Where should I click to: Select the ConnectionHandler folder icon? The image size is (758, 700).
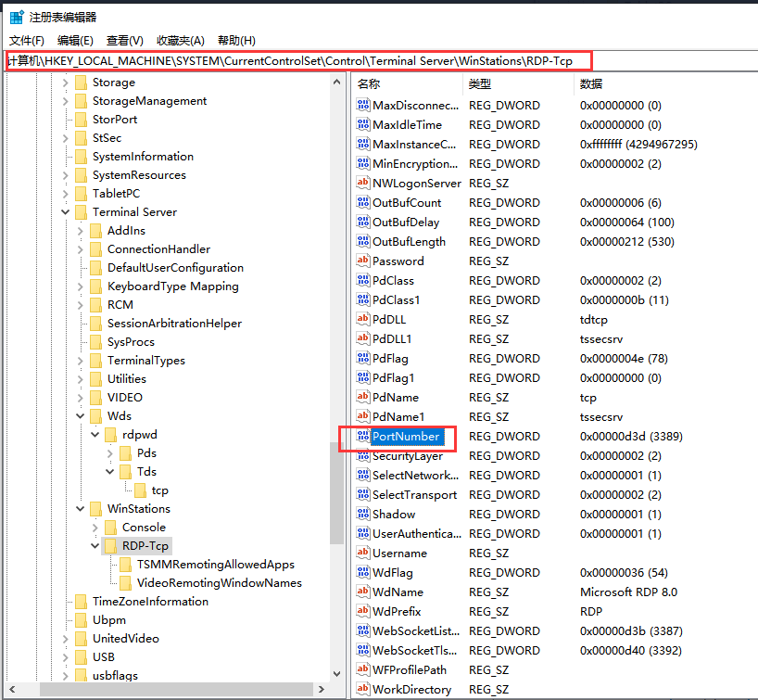click(96, 249)
